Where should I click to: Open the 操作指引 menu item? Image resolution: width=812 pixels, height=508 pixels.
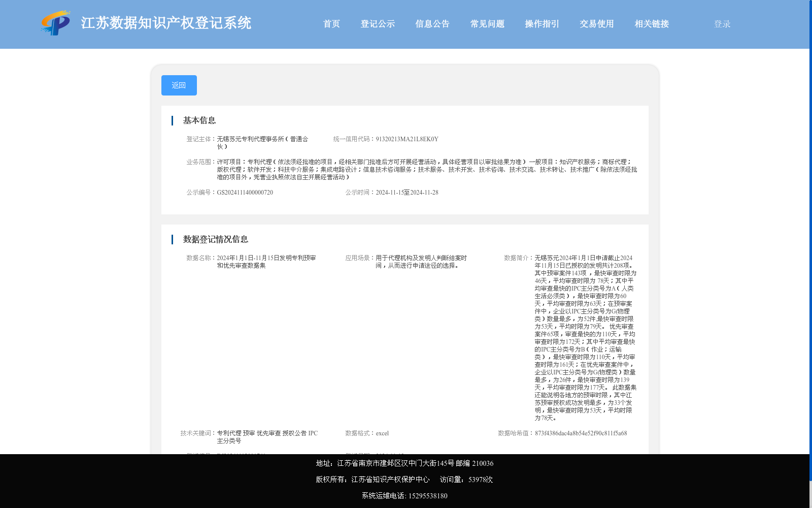(542, 24)
